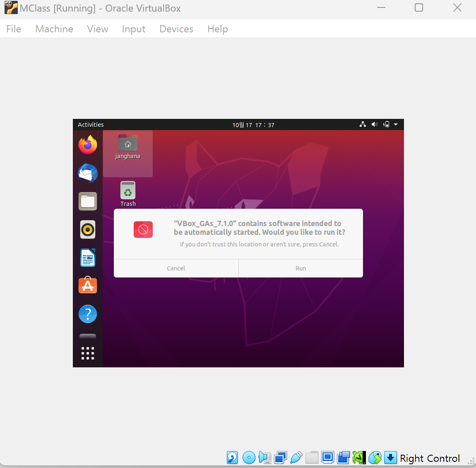
Task: Maximize the VirtualBox window
Action: [x=419, y=7]
